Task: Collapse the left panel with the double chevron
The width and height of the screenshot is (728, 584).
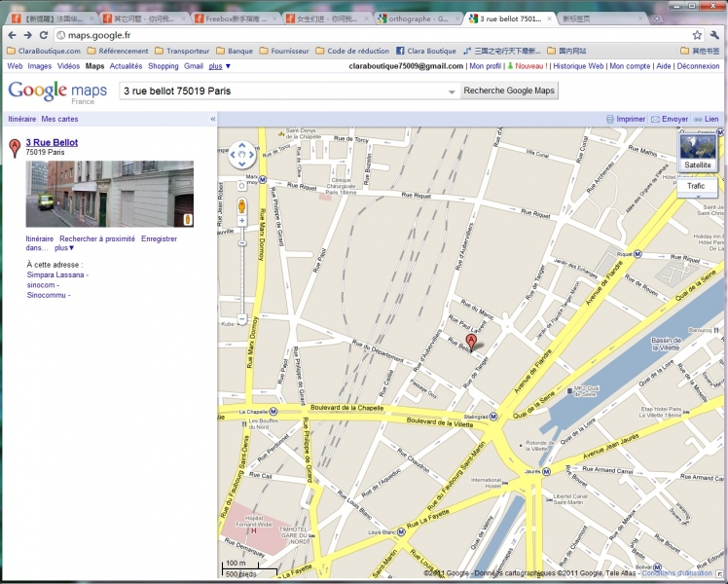Action: (212, 120)
